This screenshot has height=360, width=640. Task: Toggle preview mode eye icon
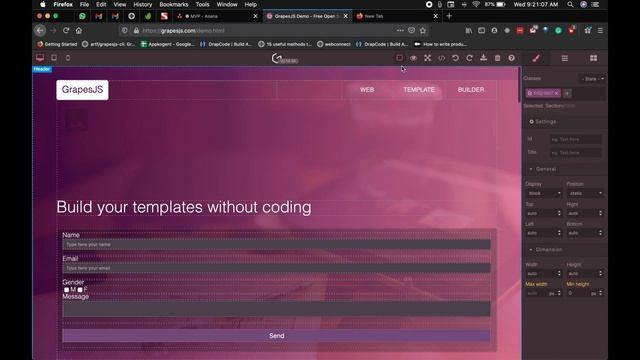[x=413, y=58]
